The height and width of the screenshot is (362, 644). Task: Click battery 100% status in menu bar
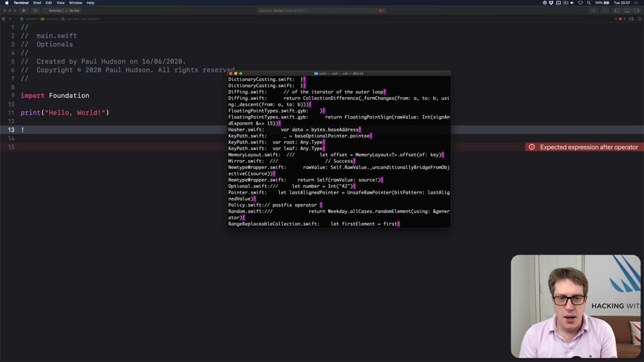[x=602, y=3]
